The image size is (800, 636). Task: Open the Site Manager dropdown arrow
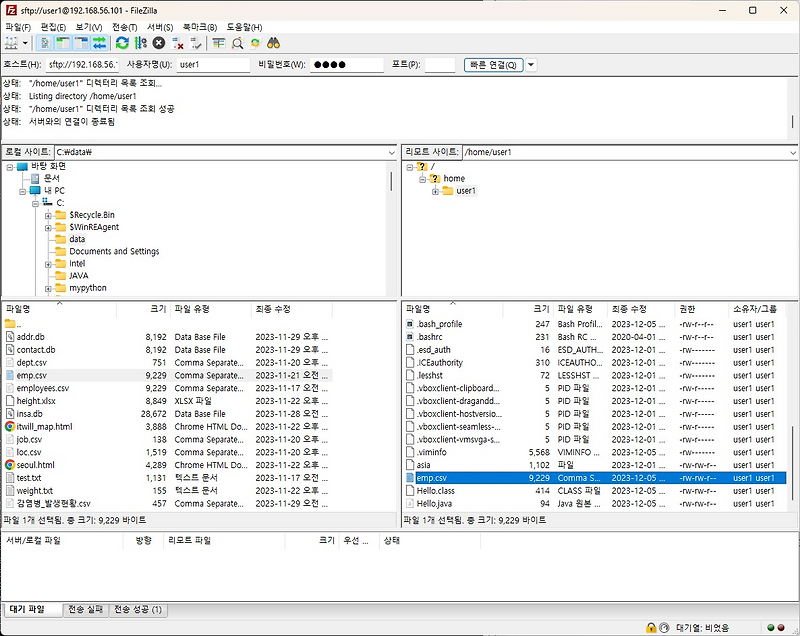[26, 43]
